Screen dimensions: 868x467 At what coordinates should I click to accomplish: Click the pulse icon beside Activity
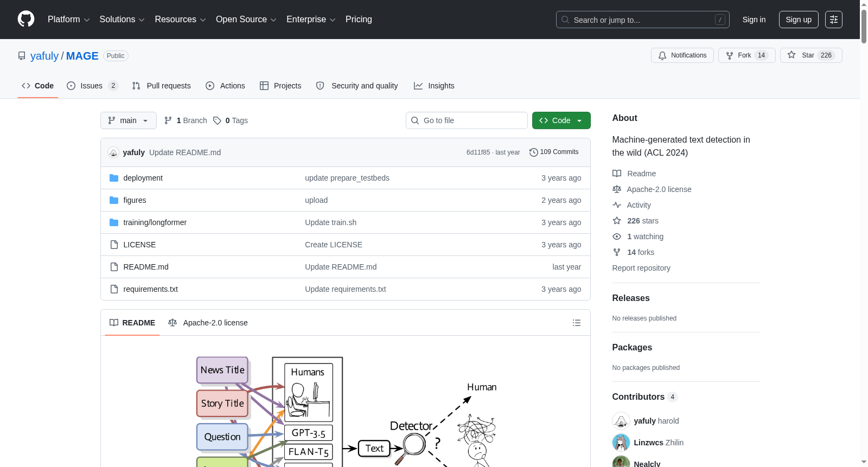[x=617, y=205]
